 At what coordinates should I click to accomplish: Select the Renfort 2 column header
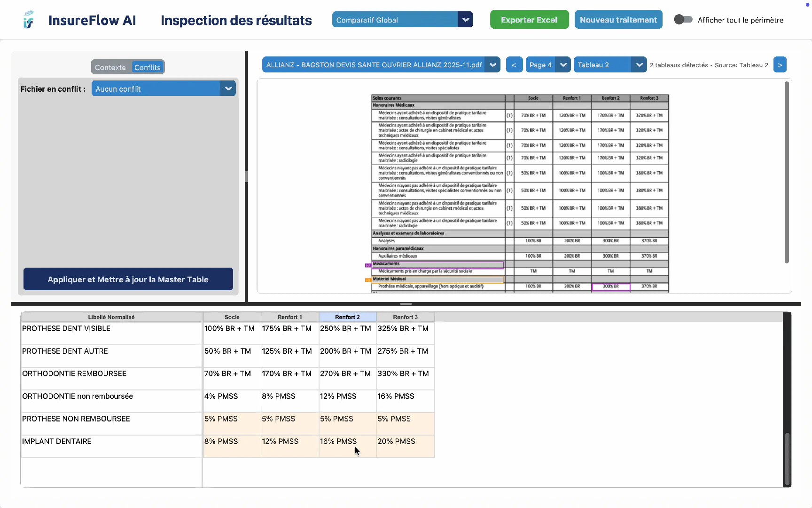(x=348, y=317)
